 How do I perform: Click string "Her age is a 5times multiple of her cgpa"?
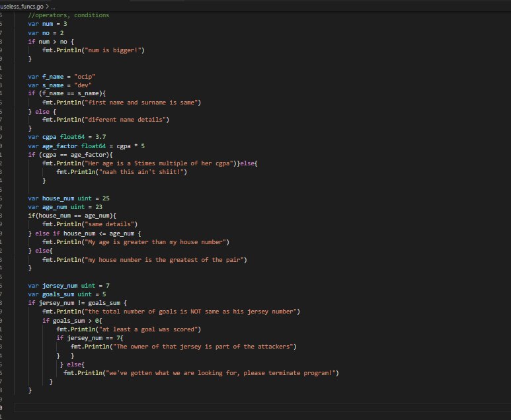tap(159, 163)
